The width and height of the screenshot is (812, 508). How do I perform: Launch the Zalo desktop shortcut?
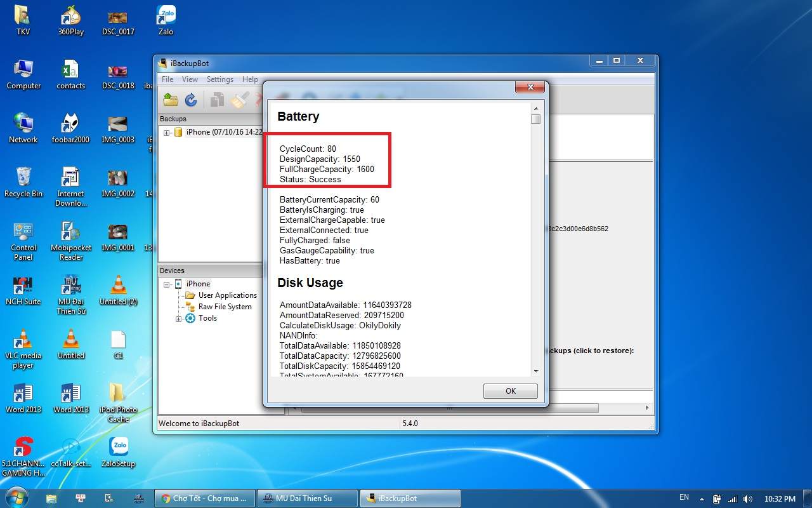166,20
